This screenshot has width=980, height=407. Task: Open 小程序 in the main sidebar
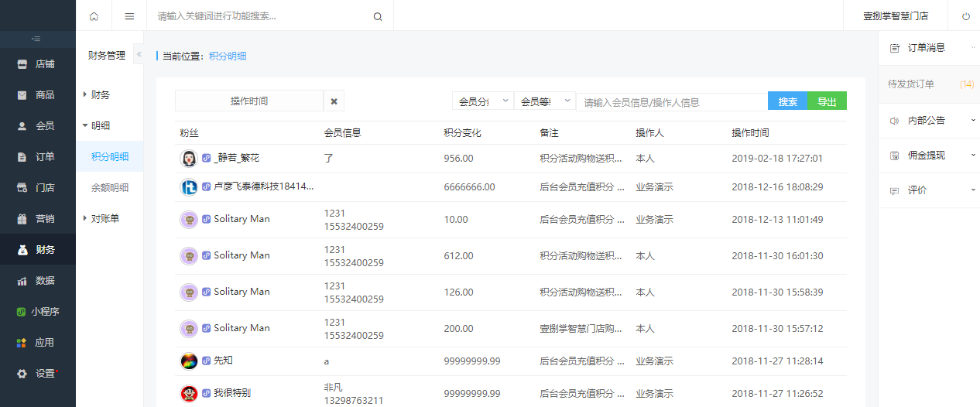click(38, 312)
